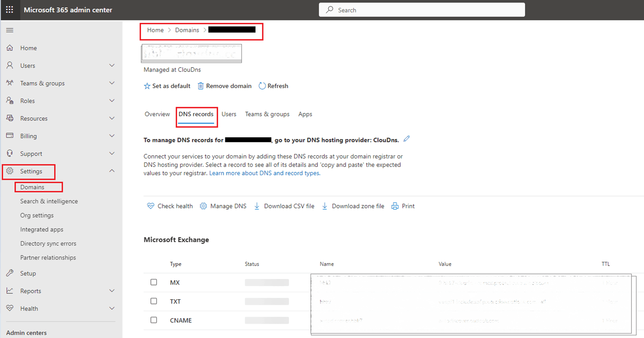The height and width of the screenshot is (338, 644).
Task: Click the Setup wrench icon
Action: pyautogui.click(x=10, y=273)
